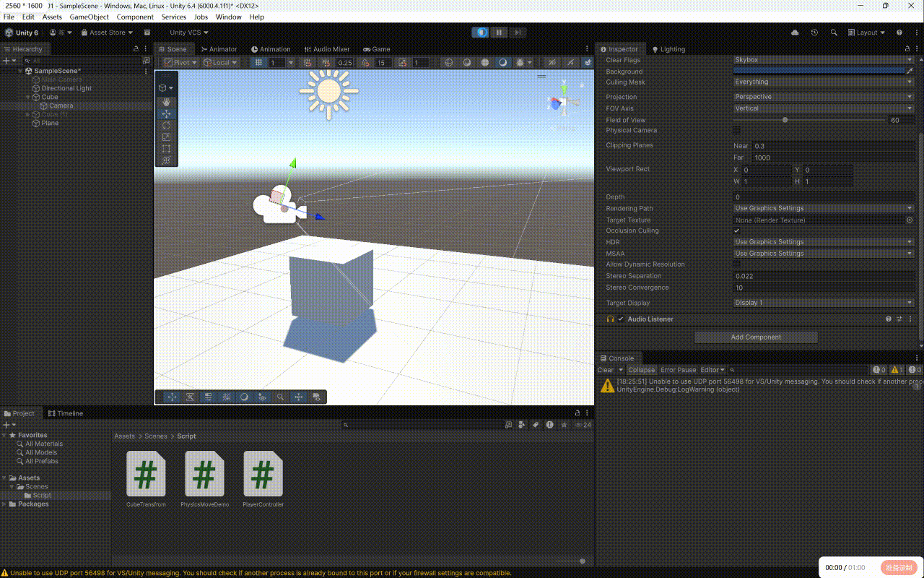This screenshot has height=578, width=924.
Task: Toggle Physical Camera checkbox
Action: [x=736, y=131]
